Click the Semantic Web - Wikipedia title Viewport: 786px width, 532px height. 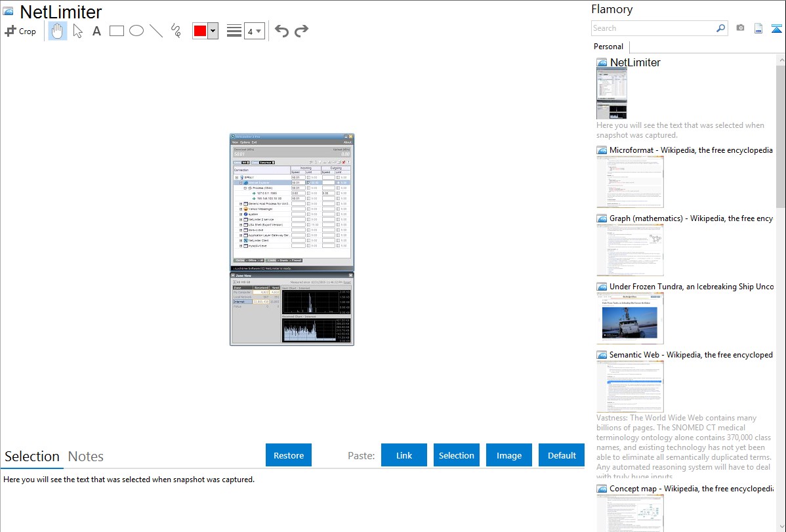(x=691, y=354)
